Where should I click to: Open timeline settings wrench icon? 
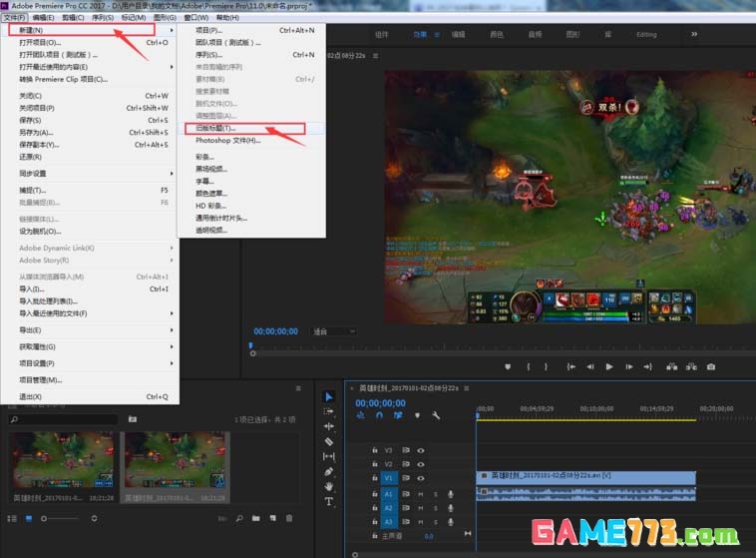[x=436, y=415]
